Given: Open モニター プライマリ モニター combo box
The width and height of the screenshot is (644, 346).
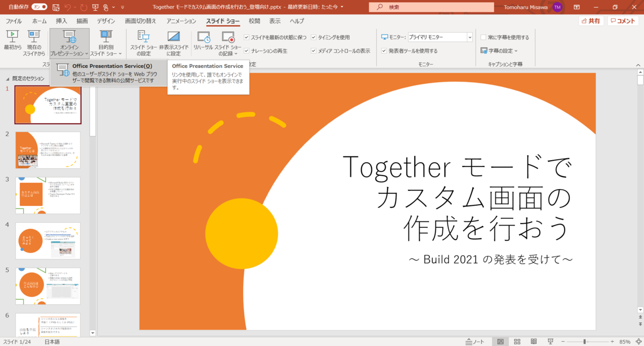Looking at the screenshot, I should 440,38.
